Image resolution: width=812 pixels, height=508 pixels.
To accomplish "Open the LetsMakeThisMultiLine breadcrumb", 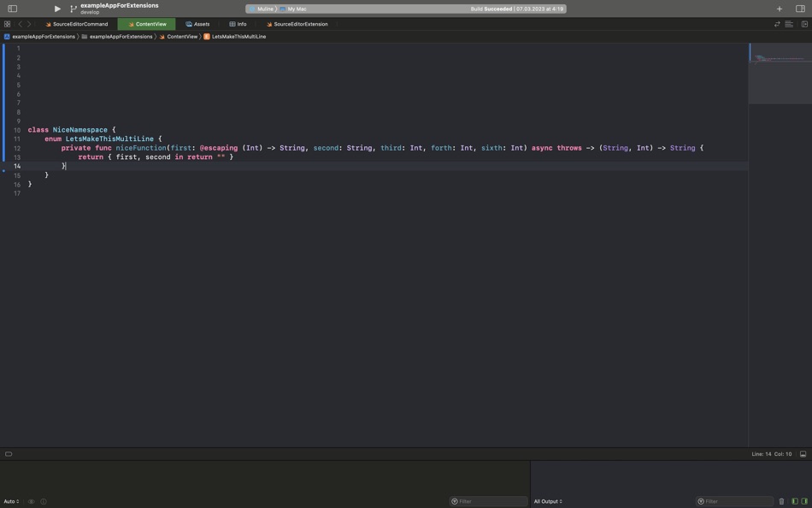I will point(234,37).
